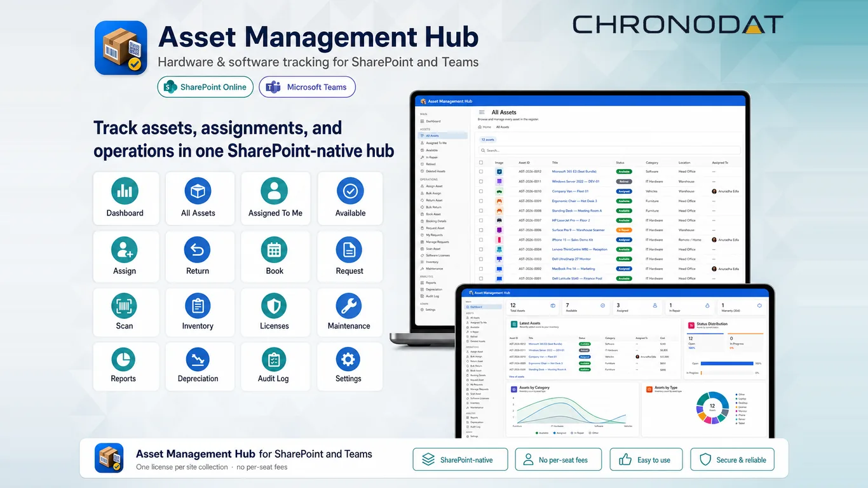
Task: Open the Inventory feature tile clipboard icon
Action: [198, 306]
